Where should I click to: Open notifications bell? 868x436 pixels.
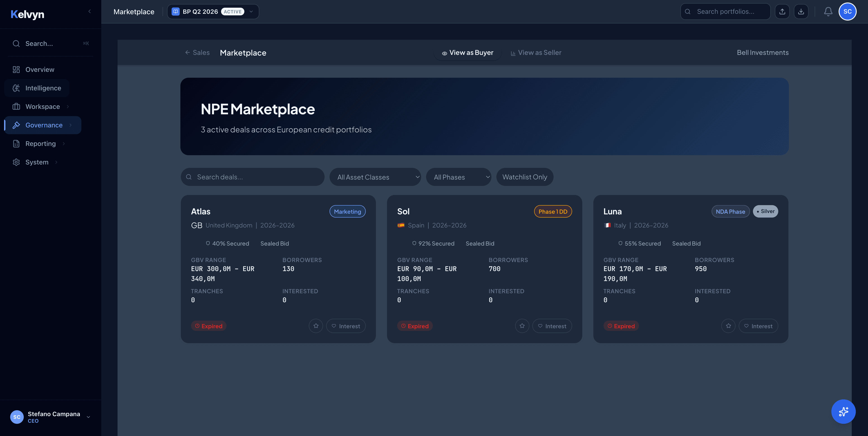click(828, 12)
